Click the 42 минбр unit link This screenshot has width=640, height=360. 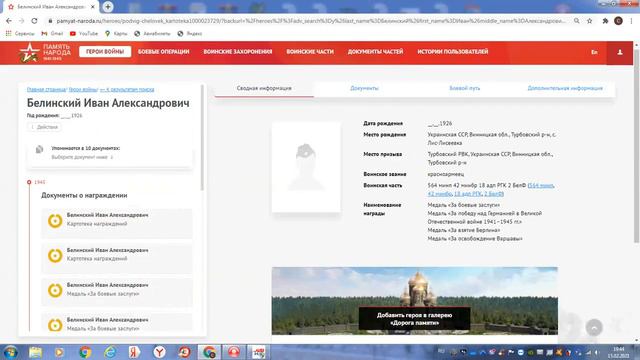[x=440, y=193]
